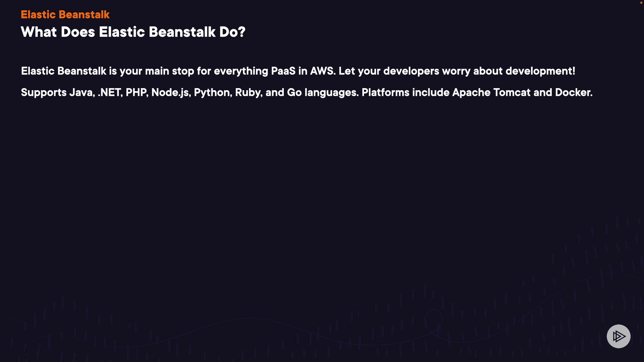Click the '.NET' language text
The height and width of the screenshot is (362, 644).
tap(109, 93)
